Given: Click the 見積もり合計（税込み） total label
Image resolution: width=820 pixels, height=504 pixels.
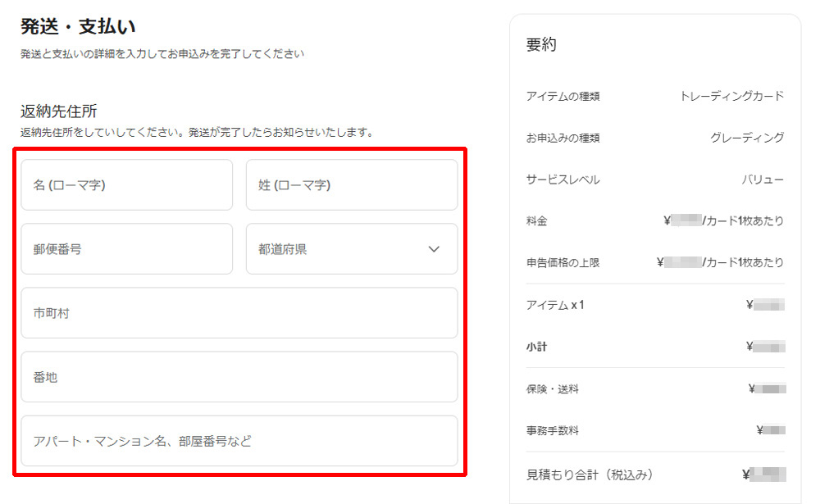Looking at the screenshot, I should (590, 474).
